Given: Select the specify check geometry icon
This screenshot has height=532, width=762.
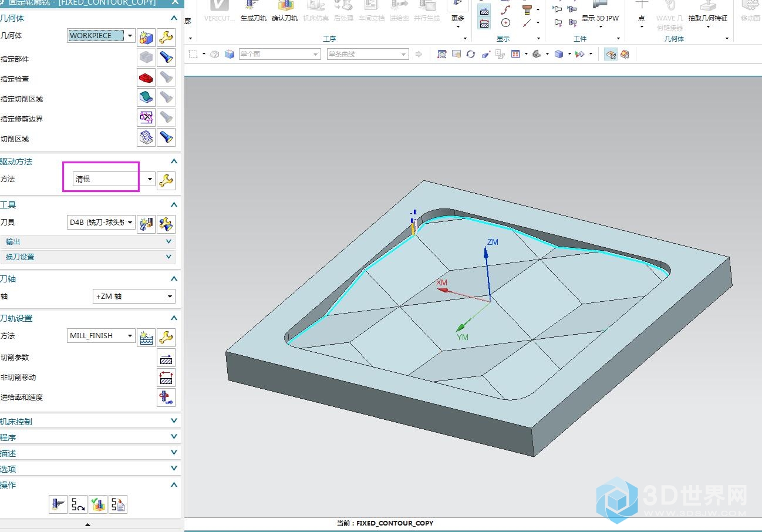Looking at the screenshot, I should coord(146,78).
